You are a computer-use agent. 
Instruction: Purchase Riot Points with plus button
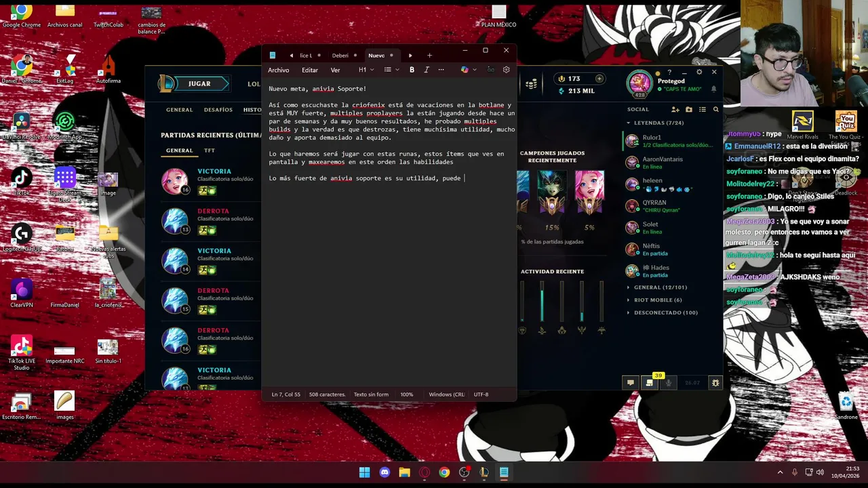(x=599, y=79)
